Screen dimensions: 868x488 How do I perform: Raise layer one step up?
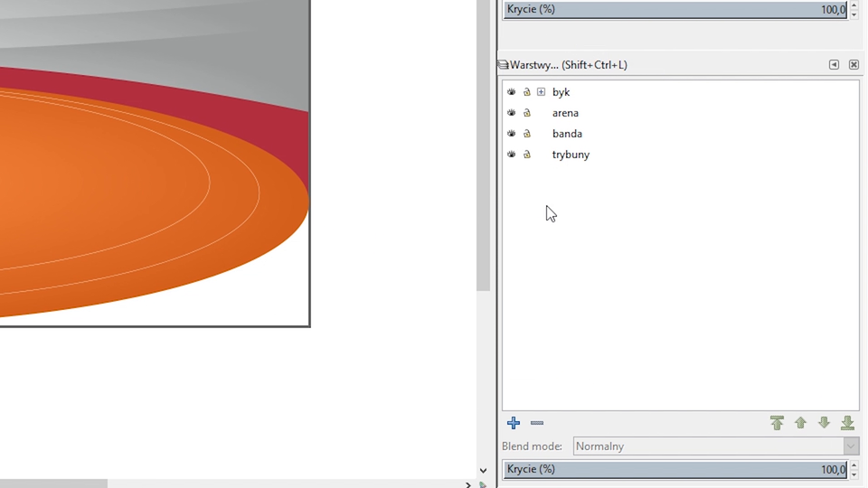click(x=800, y=423)
